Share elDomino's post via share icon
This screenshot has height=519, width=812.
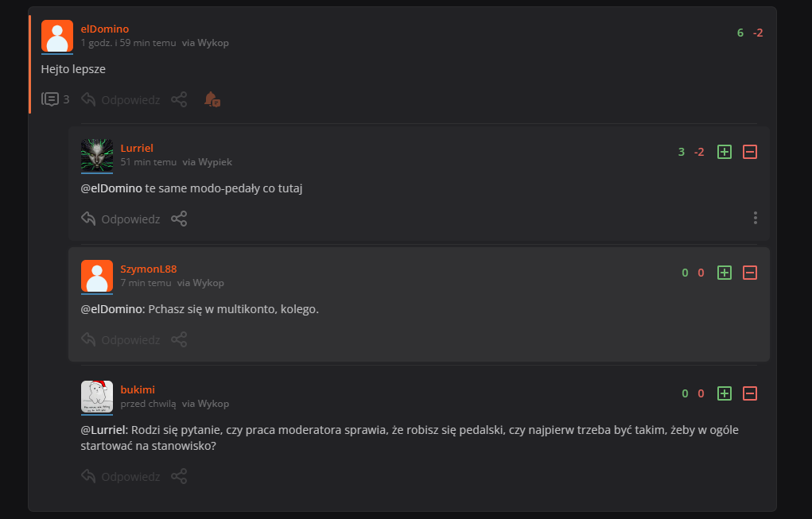[179, 99]
